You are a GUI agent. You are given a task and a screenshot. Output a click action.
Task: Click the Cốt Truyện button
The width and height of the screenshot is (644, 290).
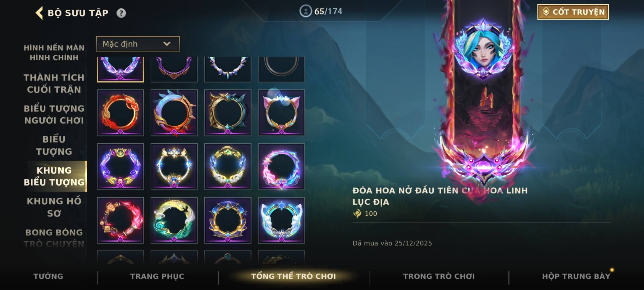pyautogui.click(x=573, y=12)
